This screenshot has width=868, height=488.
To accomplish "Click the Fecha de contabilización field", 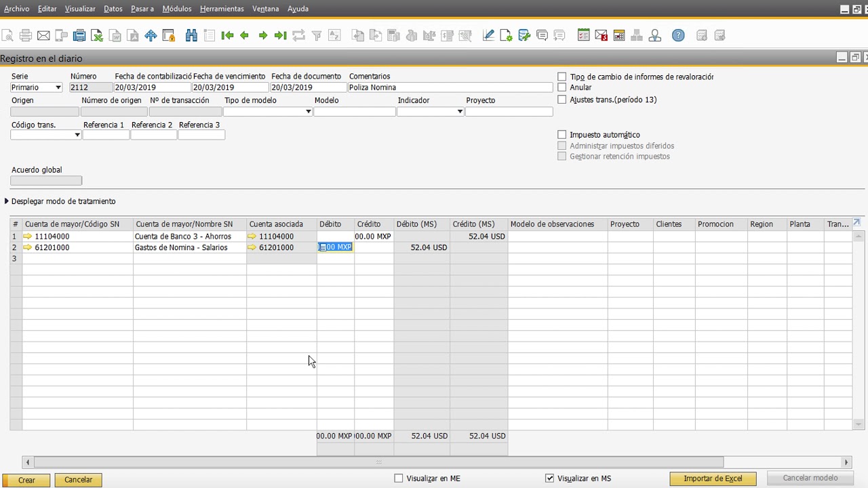I will 153,87.
